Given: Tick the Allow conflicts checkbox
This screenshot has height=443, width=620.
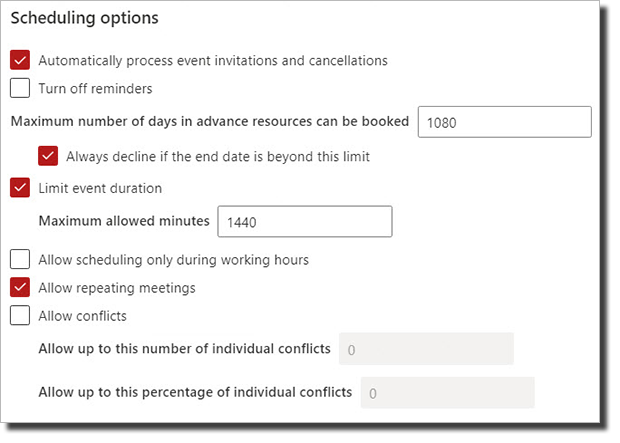Looking at the screenshot, I should pyautogui.click(x=20, y=315).
